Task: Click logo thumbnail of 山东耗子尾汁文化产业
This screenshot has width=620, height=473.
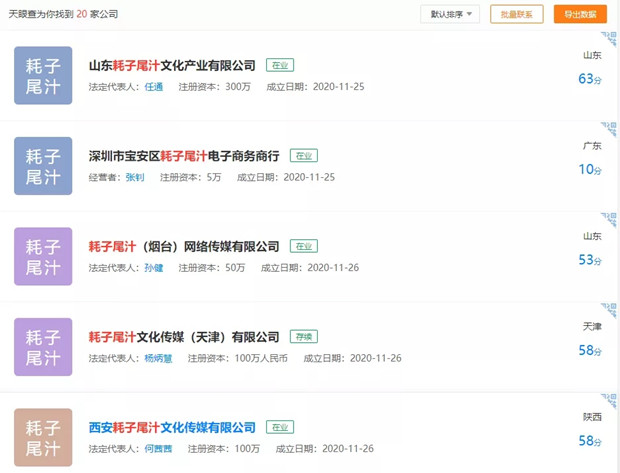Action: pos(43,76)
